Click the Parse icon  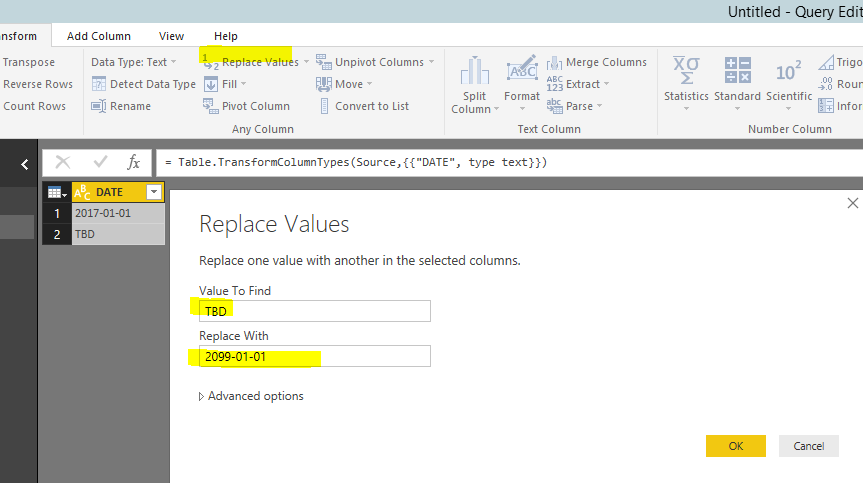[555, 106]
